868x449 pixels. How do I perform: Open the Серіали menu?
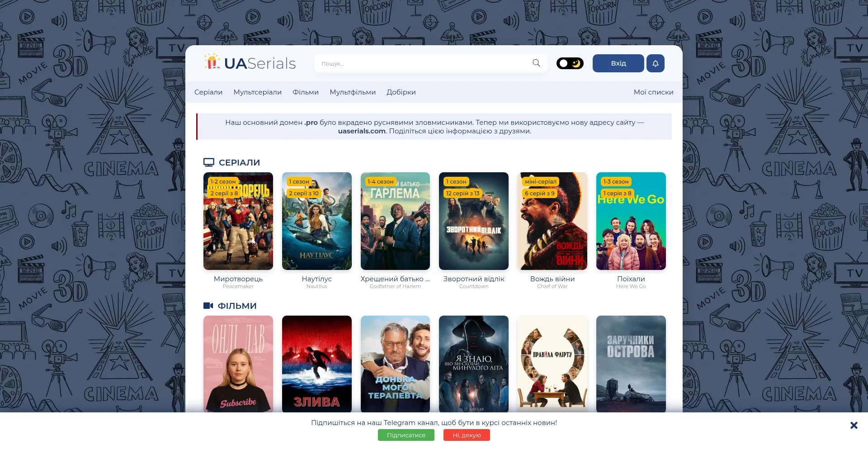208,92
